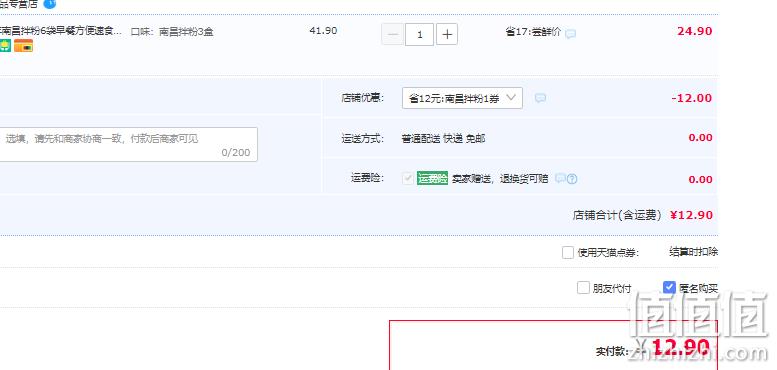The image size is (777, 370).
Task: Click the -12.00 coupon discount amount
Action: (x=692, y=98)
